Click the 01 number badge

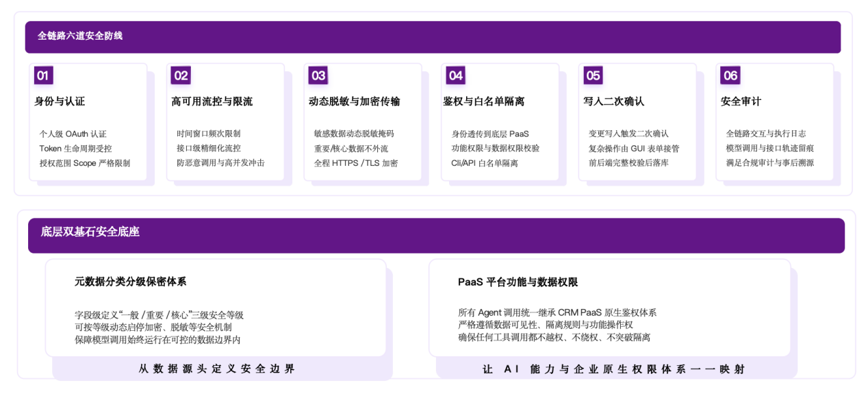[43, 75]
